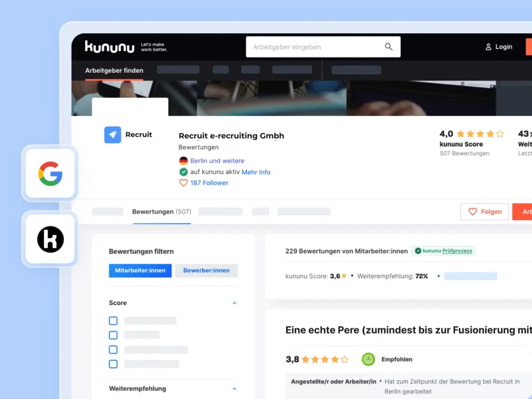Collapse the Weiterempfehlung filter section
Screen dimensions: 532x399
(234, 389)
